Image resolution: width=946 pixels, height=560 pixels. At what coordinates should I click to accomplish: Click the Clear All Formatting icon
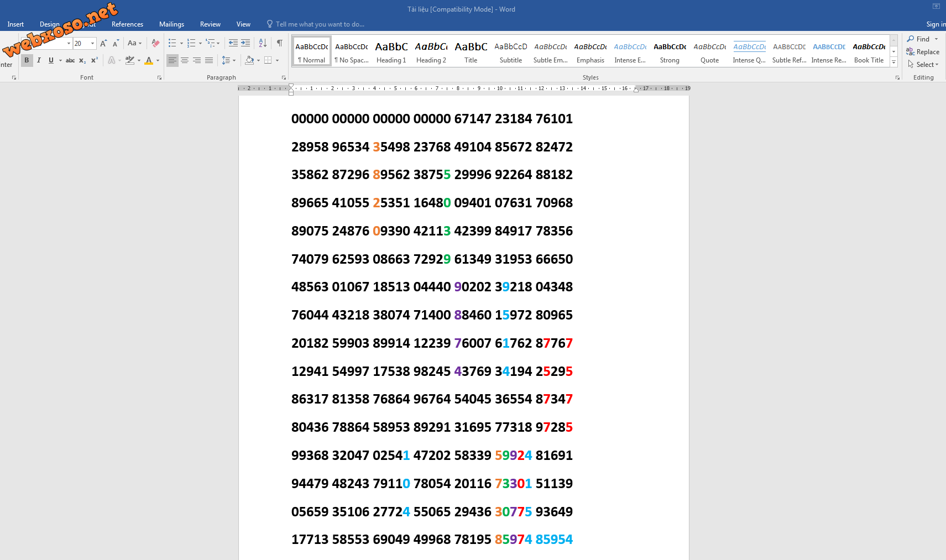(x=155, y=43)
